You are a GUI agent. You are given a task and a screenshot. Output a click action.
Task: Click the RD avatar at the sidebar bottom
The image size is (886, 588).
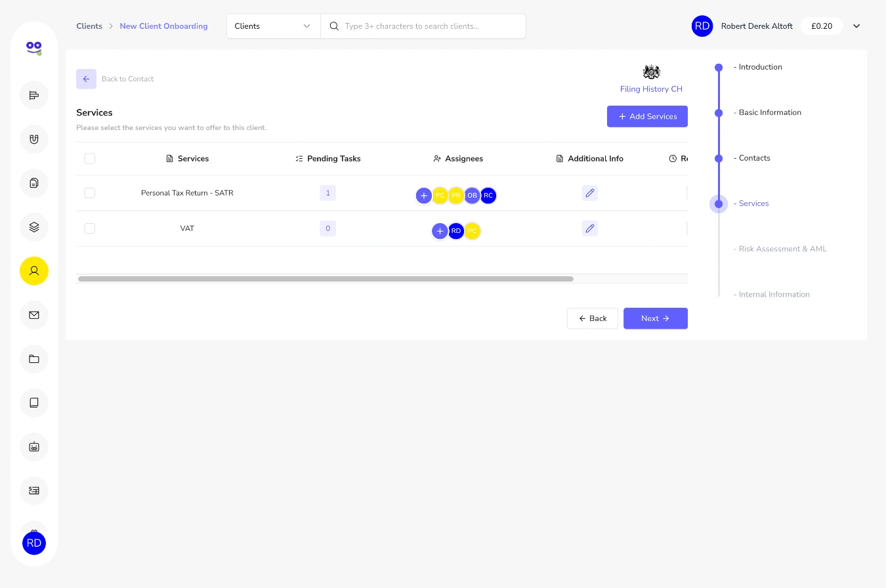click(34, 543)
